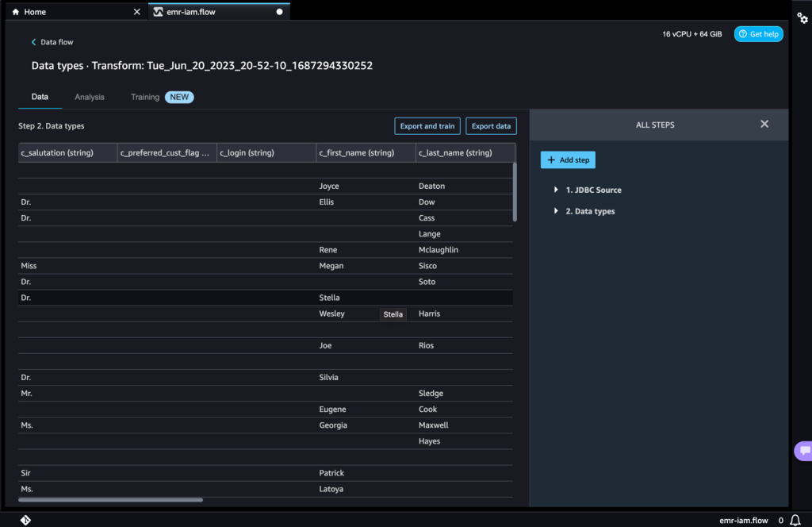Click the cell containing Soto
Viewport: 812px width, 527px height.
pyautogui.click(x=465, y=282)
